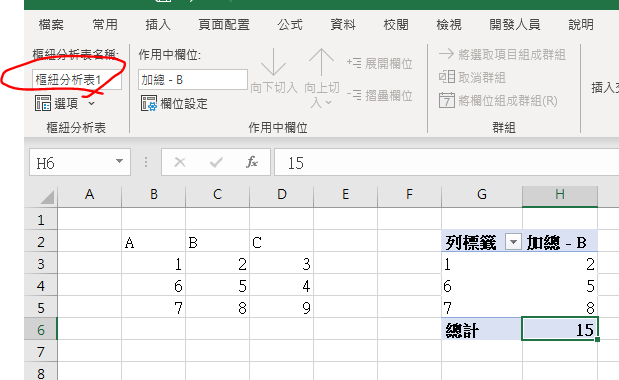The width and height of the screenshot is (619, 380).
Task: Open the 檢視 tab
Action: [x=449, y=25]
